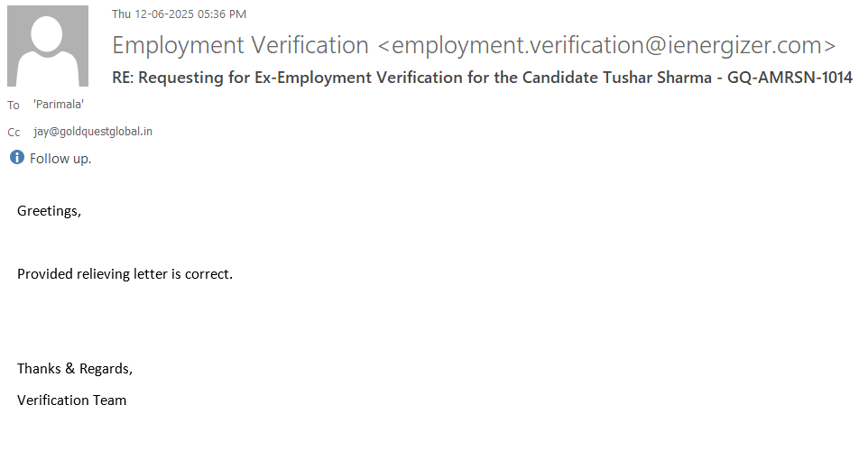Select the Cc recipient jay@goldquestglobal.in
868x451 pixels.
point(93,132)
